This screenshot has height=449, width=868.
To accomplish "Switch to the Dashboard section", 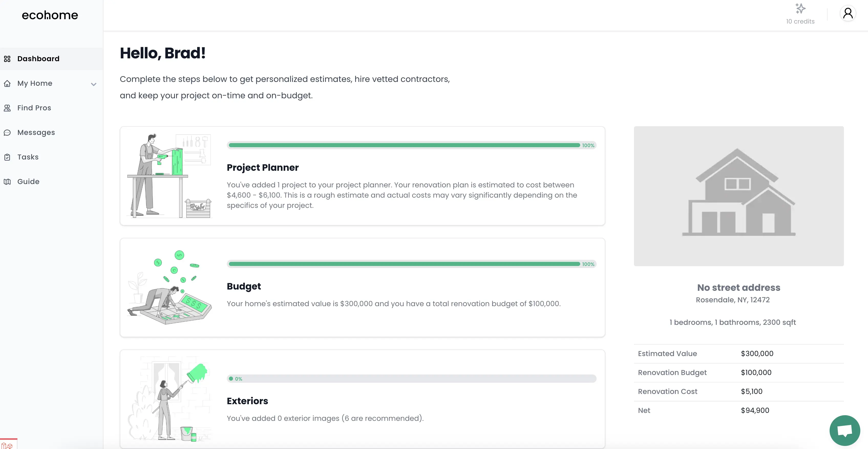I will 38,59.
